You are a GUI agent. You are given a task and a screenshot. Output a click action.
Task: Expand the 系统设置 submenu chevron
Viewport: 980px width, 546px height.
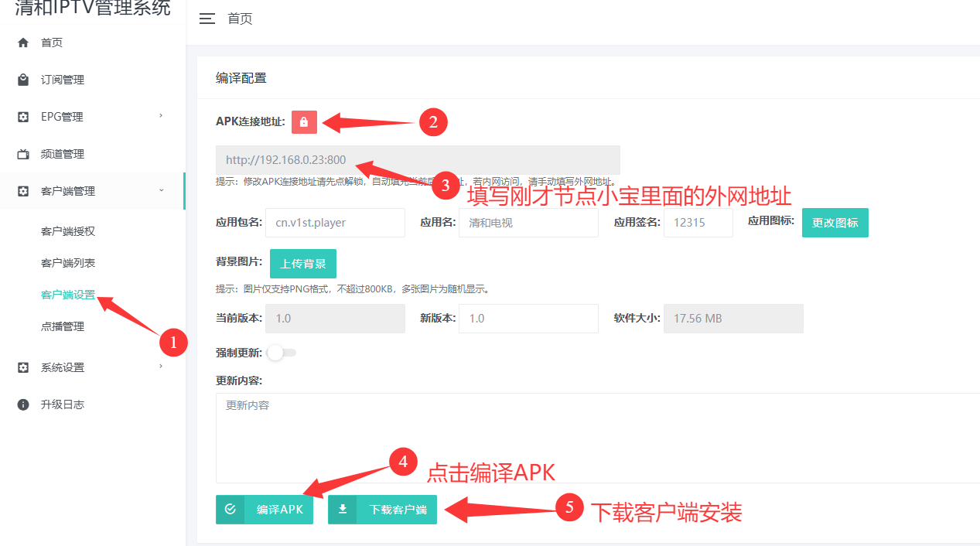pyautogui.click(x=161, y=367)
